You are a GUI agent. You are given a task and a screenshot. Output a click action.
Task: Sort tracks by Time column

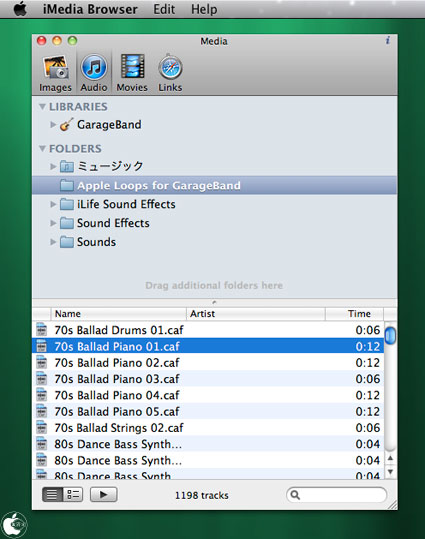(x=354, y=314)
